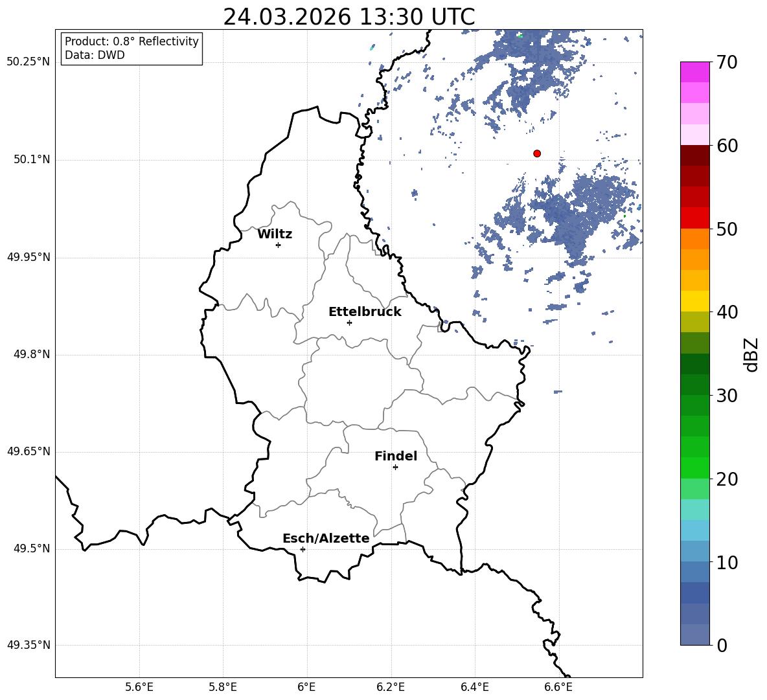767x700 pixels.
Task: Click the 0 value on colorbar
Action: point(722,645)
